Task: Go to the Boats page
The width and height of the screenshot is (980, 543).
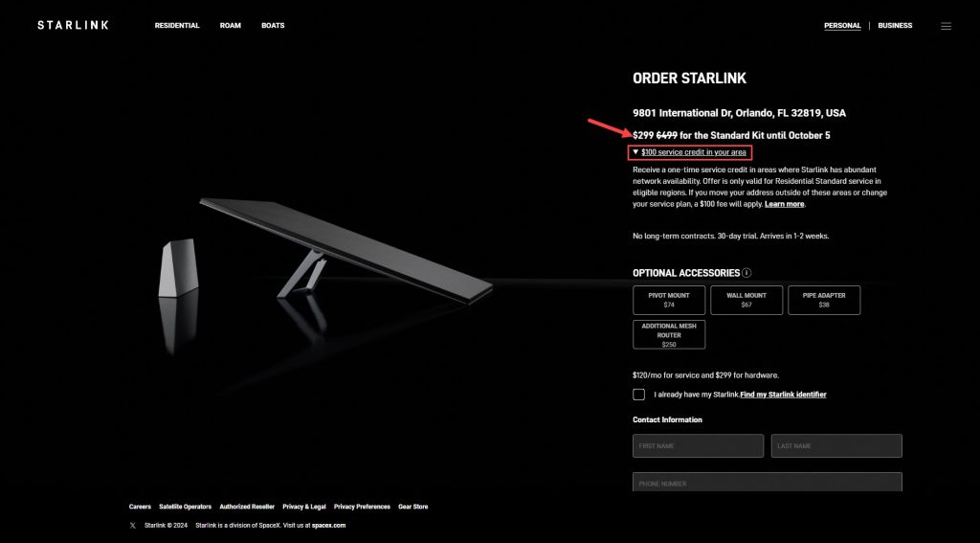Action: 273,26
